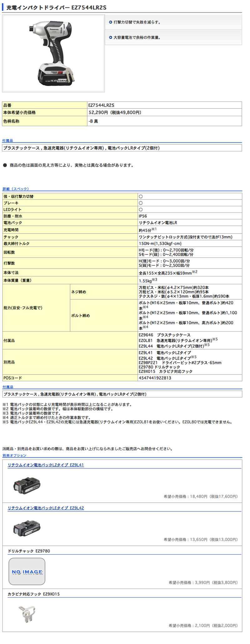Click the H(強)モード：0～3,000回/分 value

point(164,261)
